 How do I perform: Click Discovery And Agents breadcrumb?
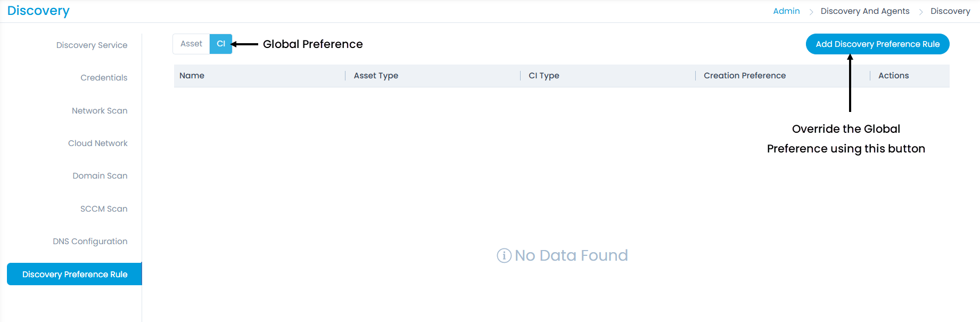pos(864,11)
